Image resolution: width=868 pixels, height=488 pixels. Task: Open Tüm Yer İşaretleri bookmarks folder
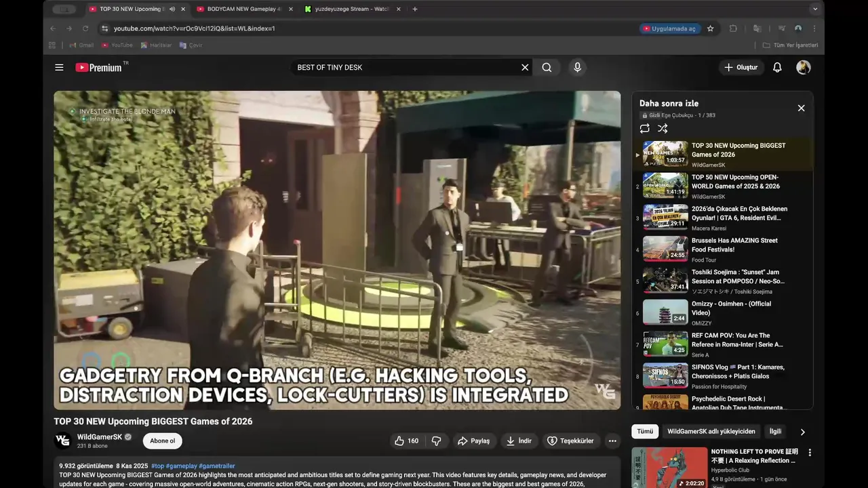(x=791, y=45)
